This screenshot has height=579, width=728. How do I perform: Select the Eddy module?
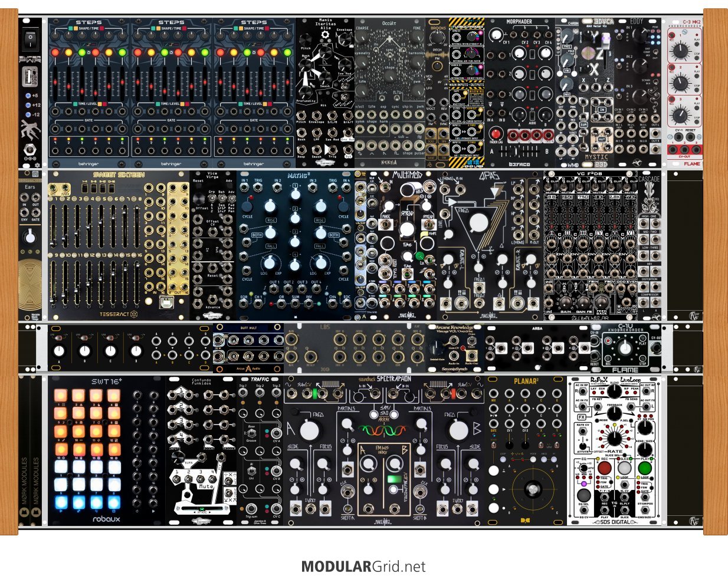638,93
